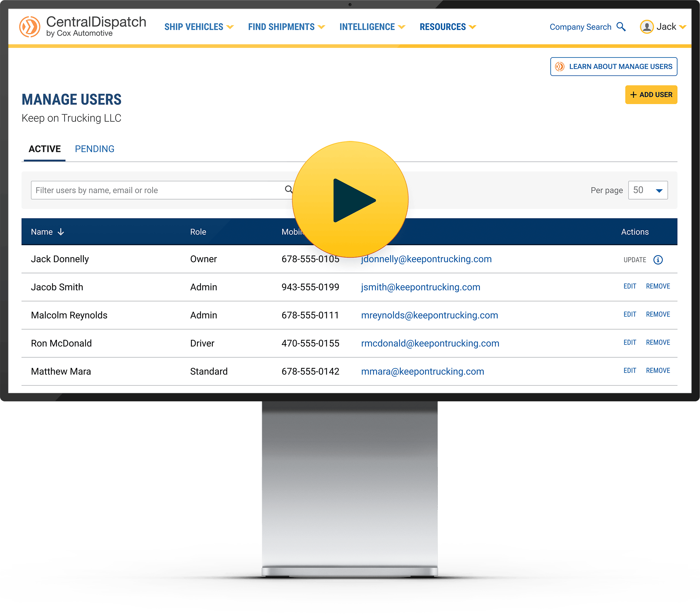Click Learn About Manage Users button
The width and height of the screenshot is (700, 614).
point(613,66)
